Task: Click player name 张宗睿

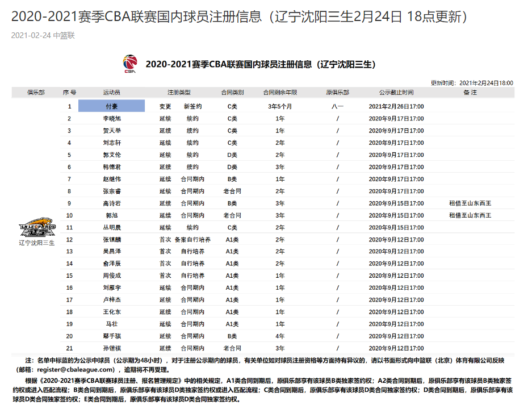Action: (x=112, y=191)
